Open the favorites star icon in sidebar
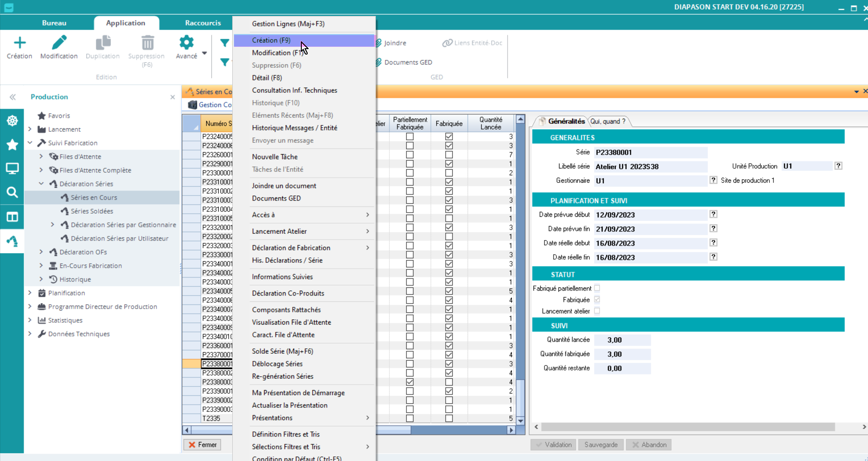 click(12, 145)
